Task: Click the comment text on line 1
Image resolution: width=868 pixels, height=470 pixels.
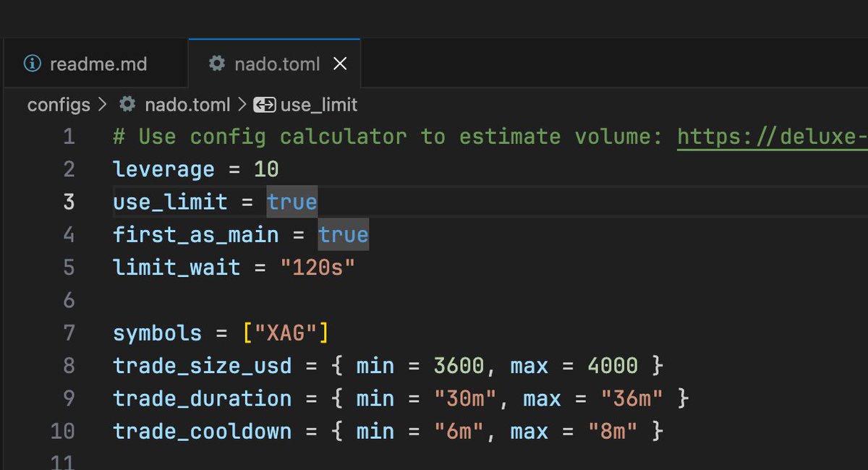Action: click(389, 137)
